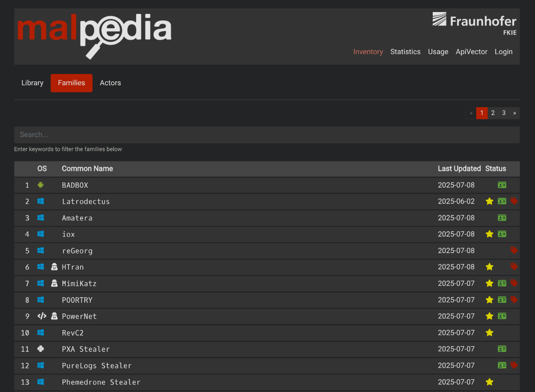This screenshot has height=392, width=535.
Task: Click the previous page « arrow
Action: pos(471,113)
